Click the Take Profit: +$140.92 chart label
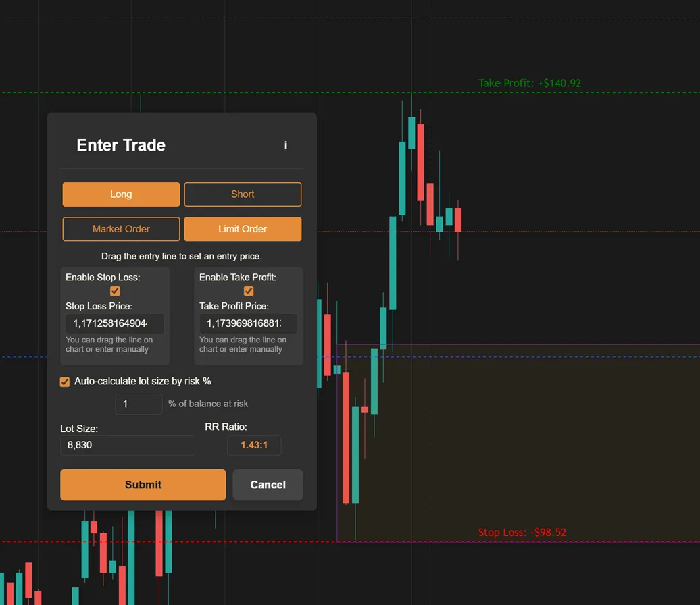This screenshot has height=605, width=700. (x=530, y=84)
